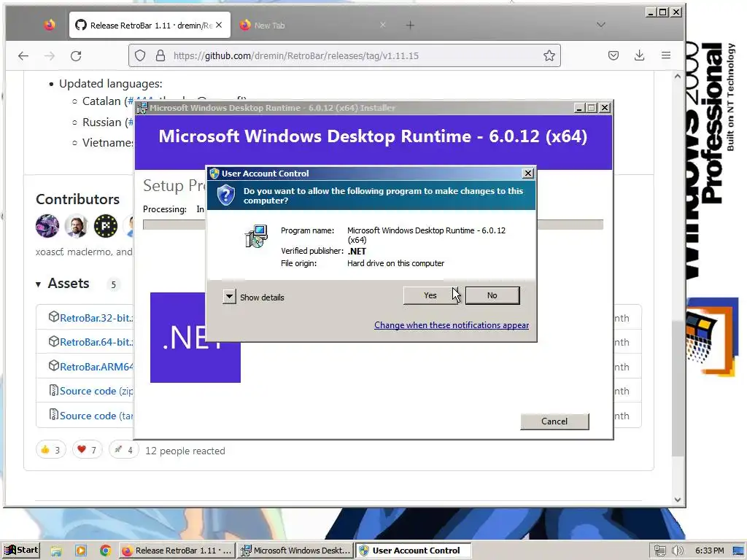Go forward in Firefox

coord(50,55)
